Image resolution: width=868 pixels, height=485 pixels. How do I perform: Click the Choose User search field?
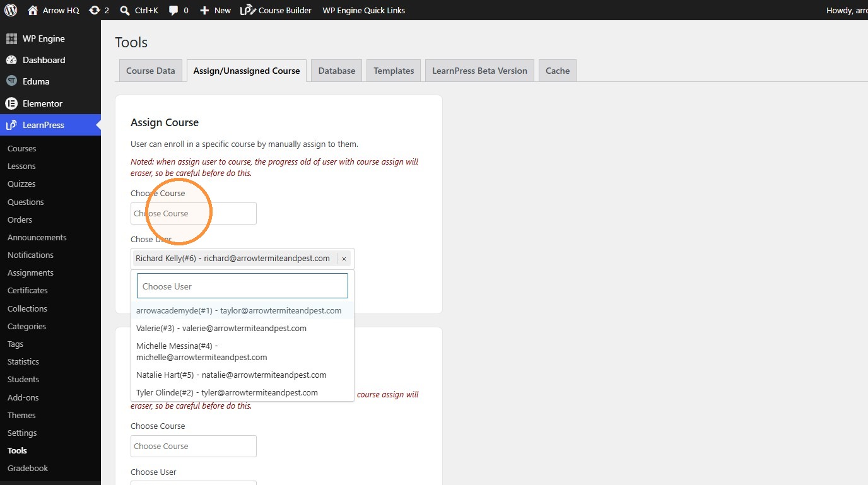pyautogui.click(x=242, y=286)
